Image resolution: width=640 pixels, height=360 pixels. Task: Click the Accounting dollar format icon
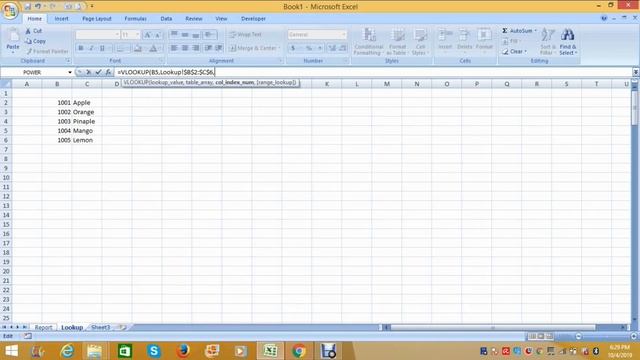click(293, 48)
